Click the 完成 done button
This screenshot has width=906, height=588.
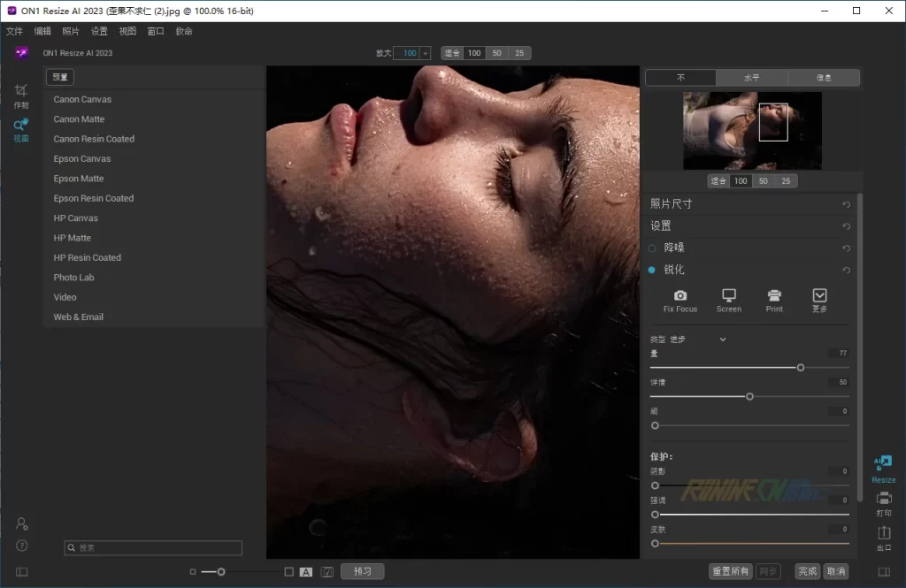807,571
